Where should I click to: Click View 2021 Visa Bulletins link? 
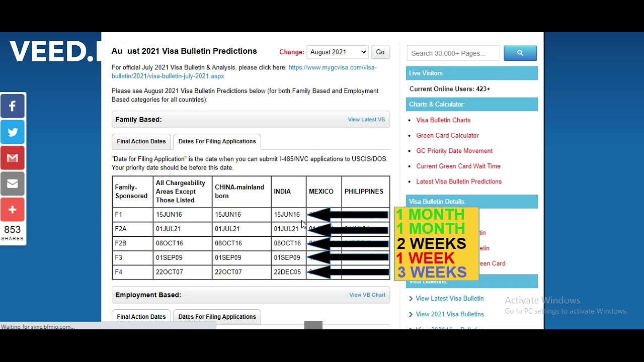click(x=450, y=314)
